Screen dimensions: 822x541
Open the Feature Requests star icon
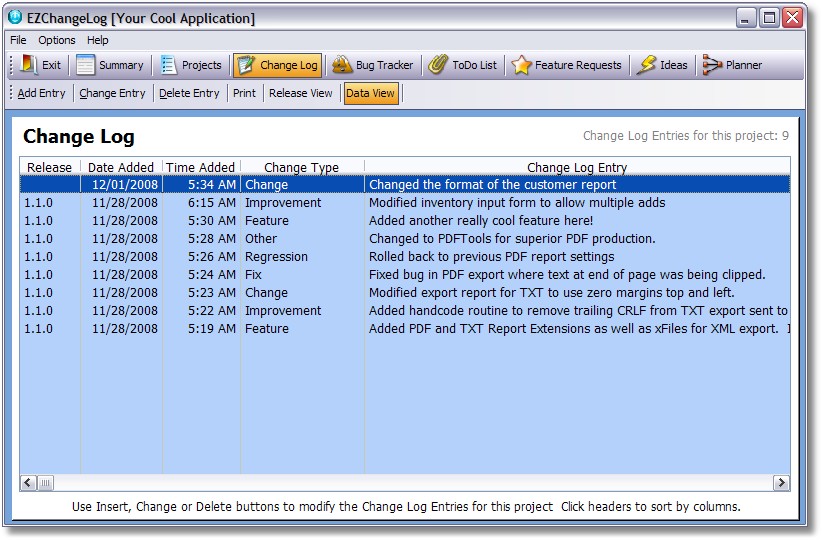coord(521,65)
